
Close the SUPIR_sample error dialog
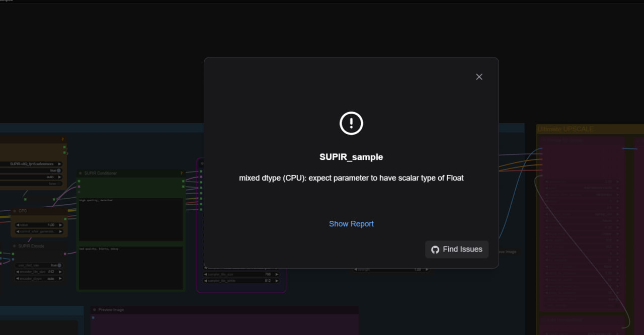(x=479, y=76)
